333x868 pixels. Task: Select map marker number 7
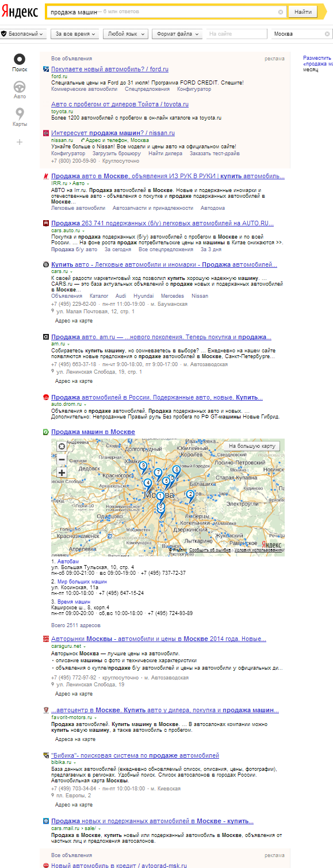click(158, 473)
